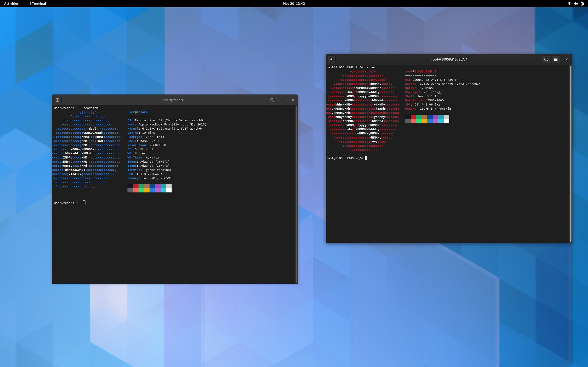Click search icon in fedora terminal
This screenshot has width=588, height=367.
pyautogui.click(x=272, y=100)
